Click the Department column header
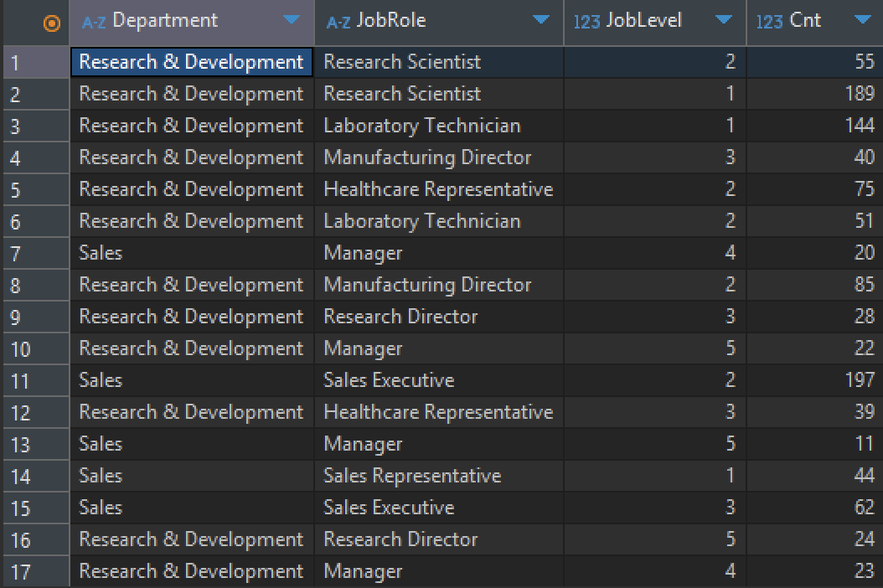This screenshot has height=588, width=883. (192, 22)
